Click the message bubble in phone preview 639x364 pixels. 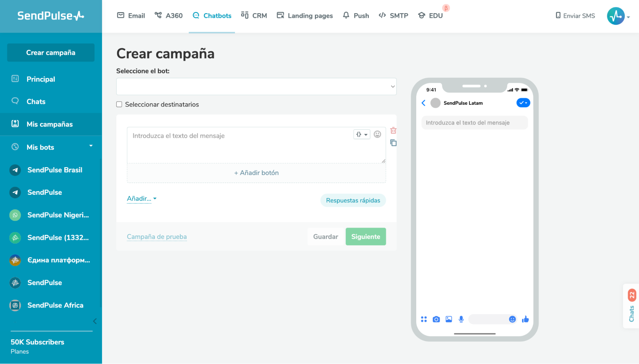[x=475, y=123]
